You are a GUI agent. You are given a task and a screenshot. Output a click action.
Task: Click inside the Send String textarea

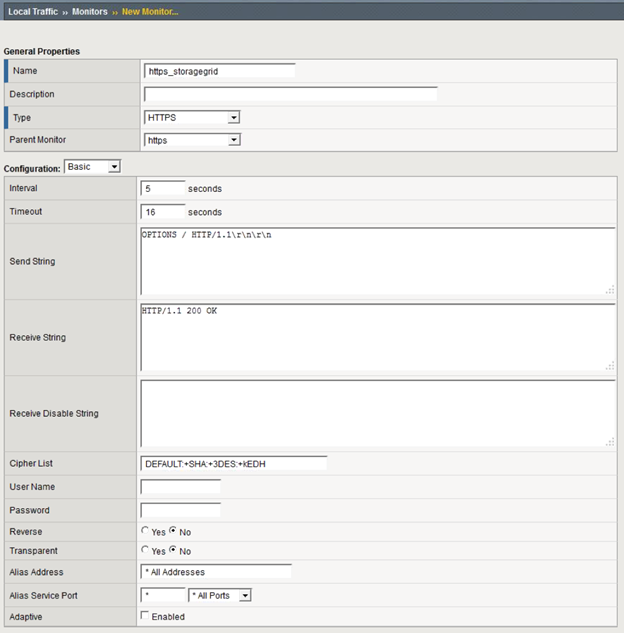[377, 261]
